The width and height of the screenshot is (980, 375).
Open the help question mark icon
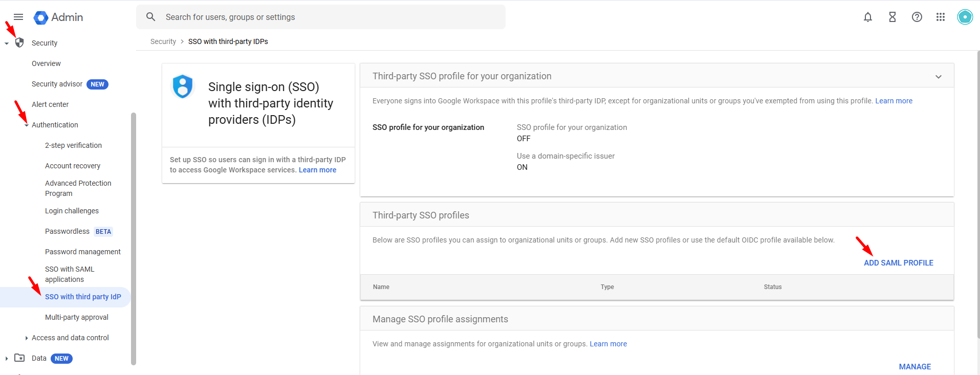coord(917,17)
